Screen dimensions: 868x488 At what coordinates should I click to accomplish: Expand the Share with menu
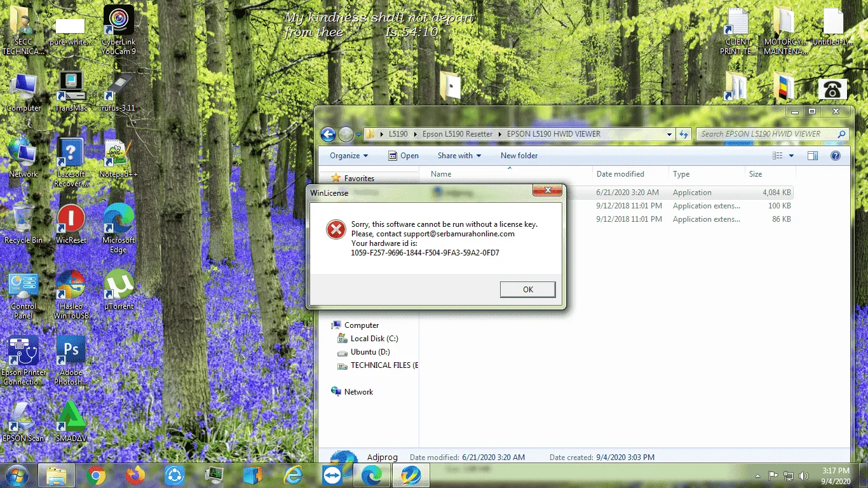[x=459, y=156]
